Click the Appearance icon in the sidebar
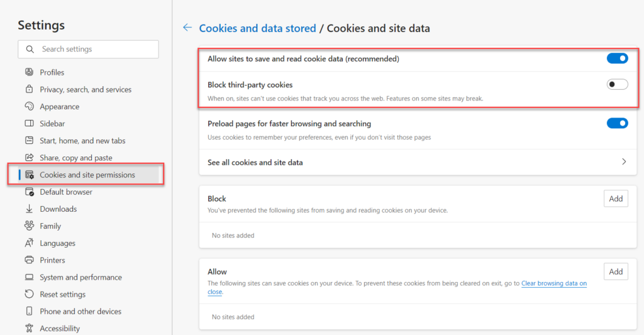 [29, 106]
